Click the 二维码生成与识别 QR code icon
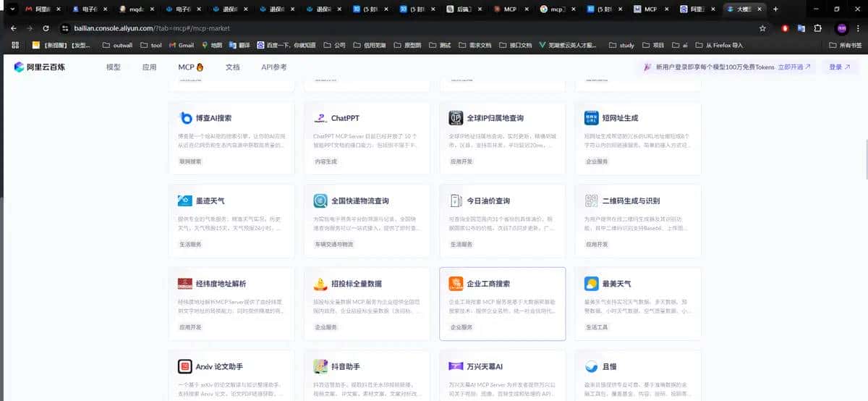 [591, 200]
